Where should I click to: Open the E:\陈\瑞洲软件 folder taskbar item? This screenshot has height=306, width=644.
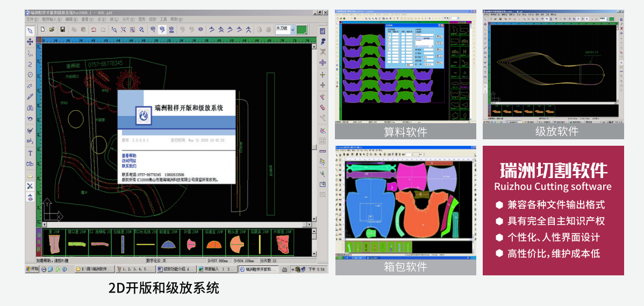coord(94,269)
